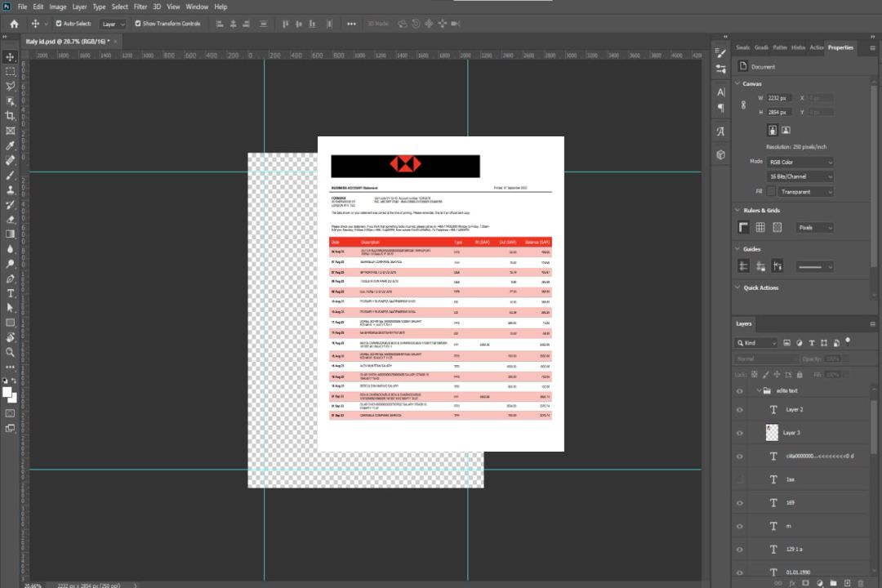Image resolution: width=882 pixels, height=588 pixels.
Task: Hide Layer 2 using its eye icon
Action: 740,409
